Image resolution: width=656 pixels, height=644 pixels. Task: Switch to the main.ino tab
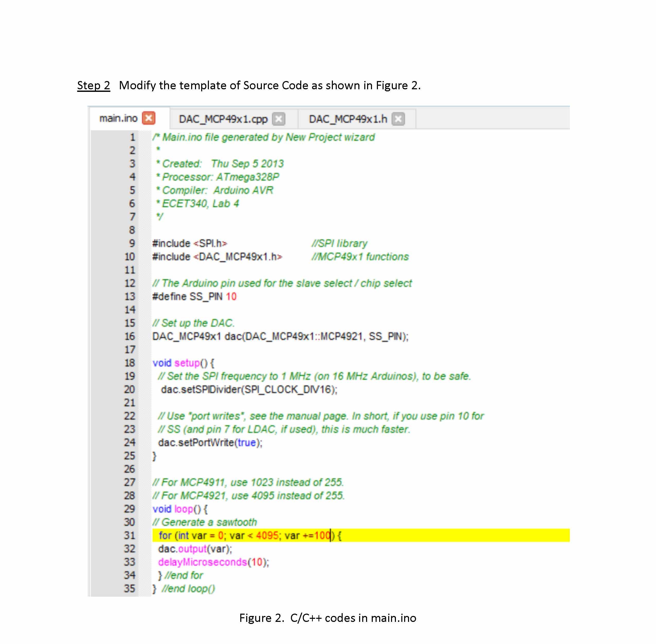(118, 118)
